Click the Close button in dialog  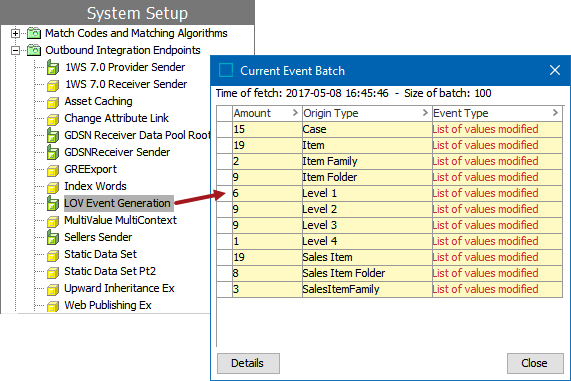(x=535, y=363)
